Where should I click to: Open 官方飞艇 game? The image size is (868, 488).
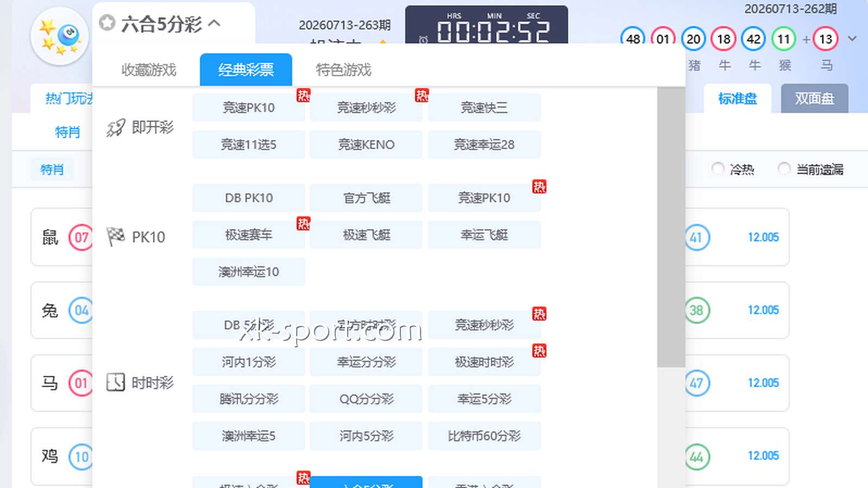point(366,198)
